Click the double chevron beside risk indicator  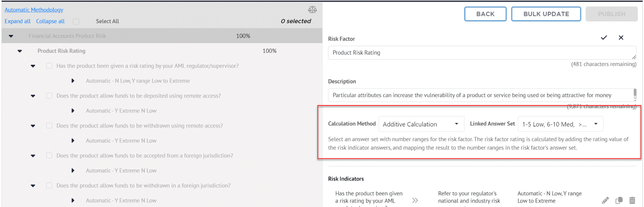pyautogui.click(x=415, y=200)
